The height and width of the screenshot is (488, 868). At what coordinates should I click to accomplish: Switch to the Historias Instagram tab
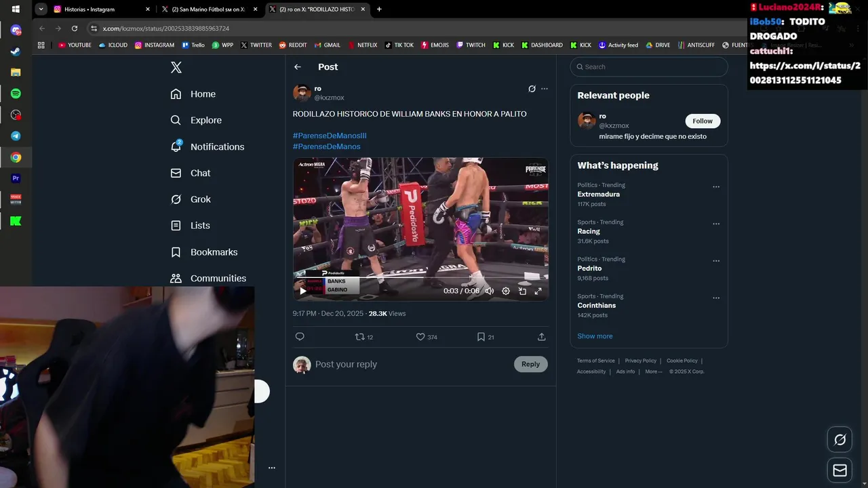pos(102,9)
